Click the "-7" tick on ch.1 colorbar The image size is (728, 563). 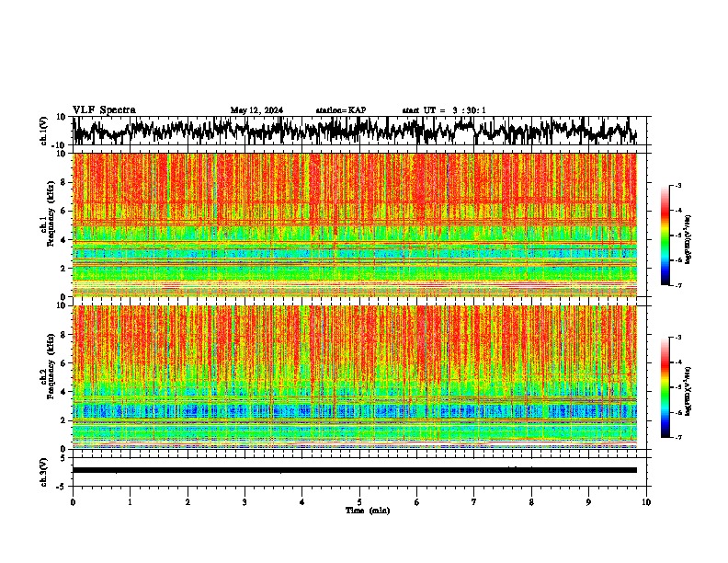pos(678,285)
